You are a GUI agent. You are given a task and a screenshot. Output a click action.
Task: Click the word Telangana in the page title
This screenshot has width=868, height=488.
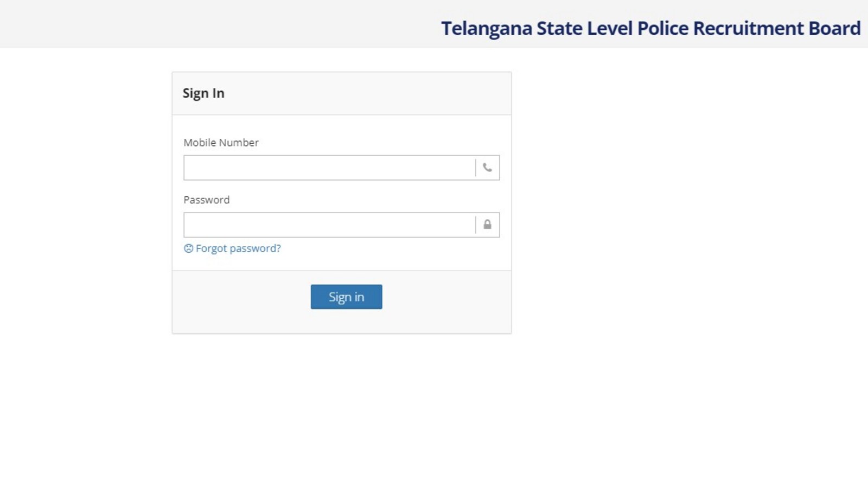(x=486, y=28)
